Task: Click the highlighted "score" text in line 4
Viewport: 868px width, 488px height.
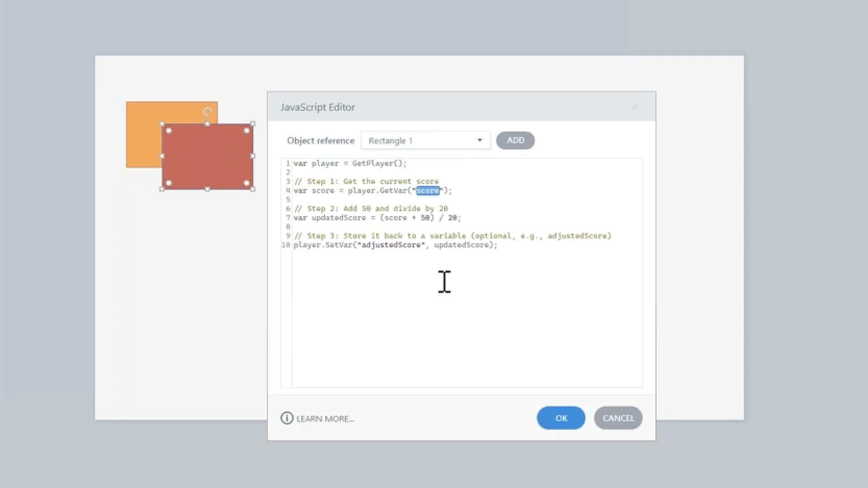Action: [427, 191]
